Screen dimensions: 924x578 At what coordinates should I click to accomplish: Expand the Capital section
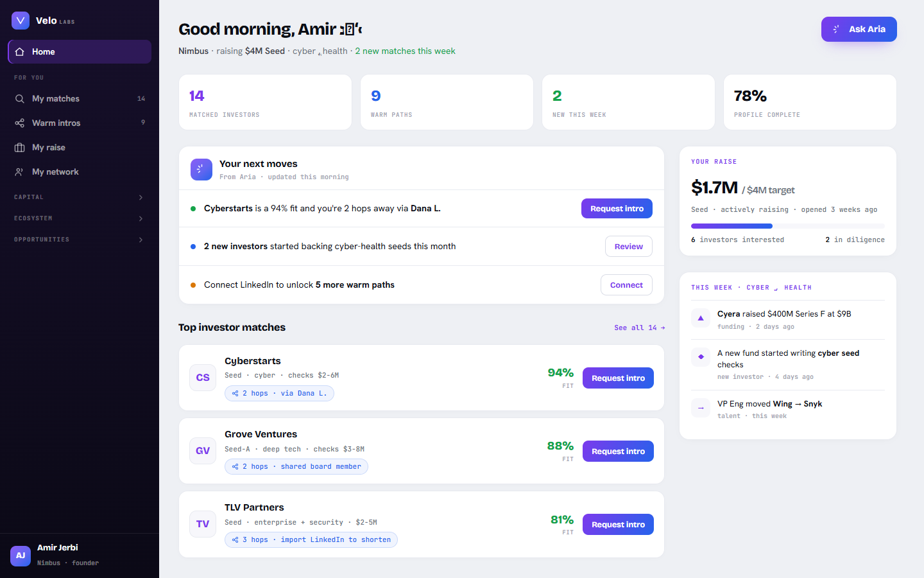80,197
